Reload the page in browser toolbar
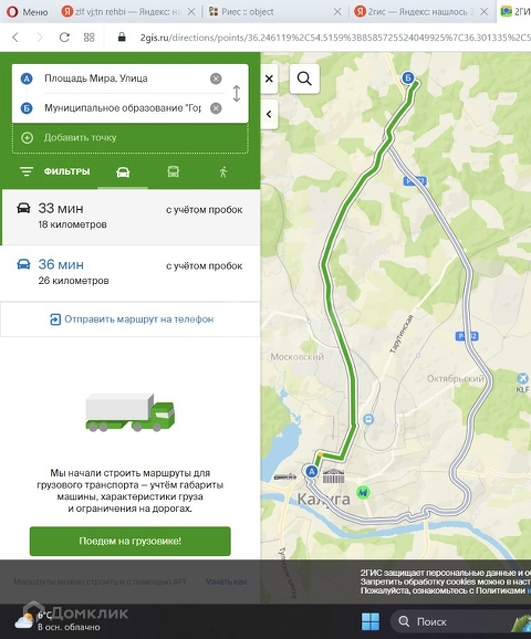This screenshot has height=639, width=531. coord(64,37)
